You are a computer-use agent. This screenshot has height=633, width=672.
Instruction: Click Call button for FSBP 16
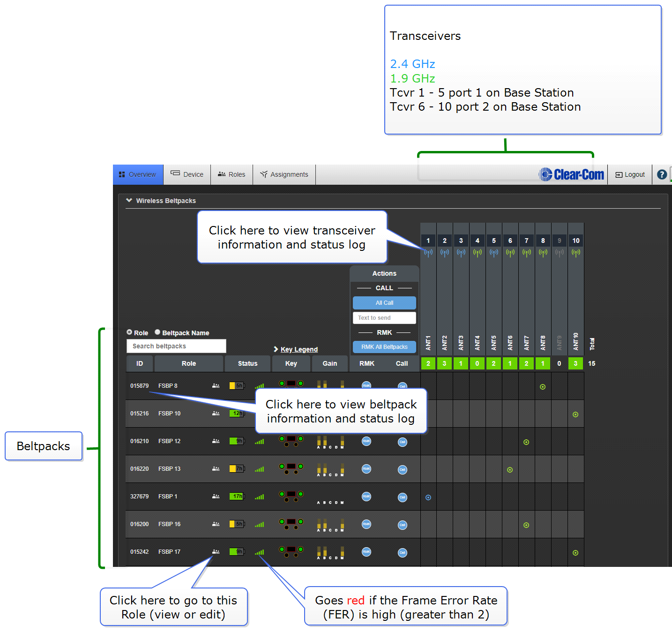(403, 525)
